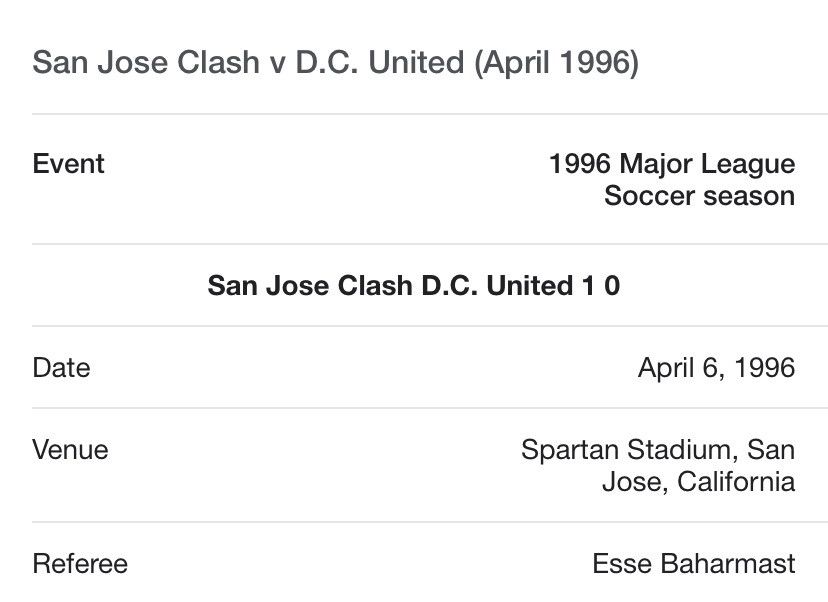Click the April 6, 1996 date value
Screen dimensions: 828x602
tap(717, 368)
